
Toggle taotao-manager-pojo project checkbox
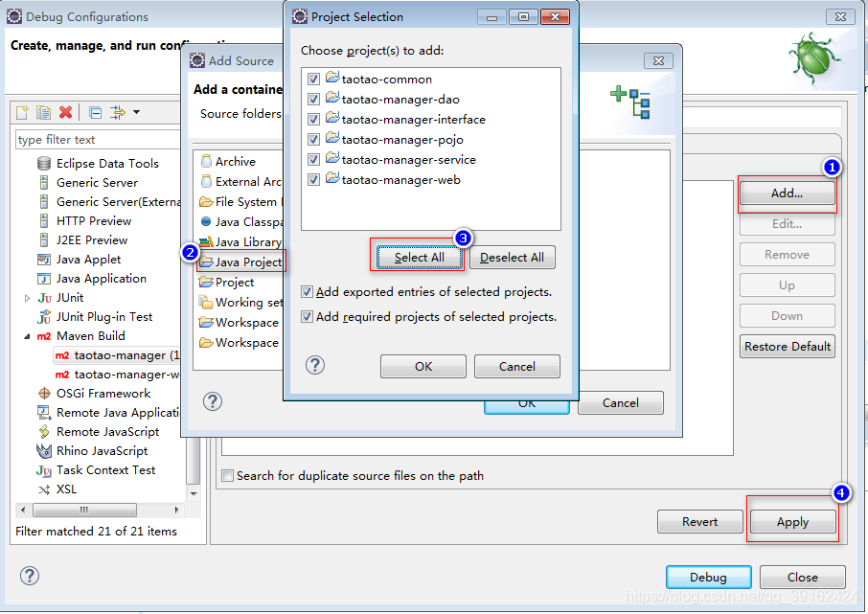(x=313, y=140)
